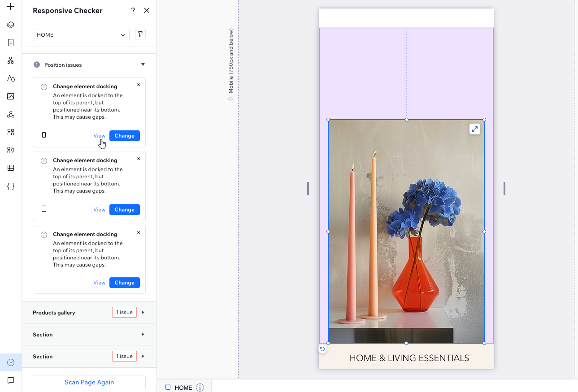Open the Pages panel in sidebar
The width and height of the screenshot is (578, 392).
click(11, 43)
